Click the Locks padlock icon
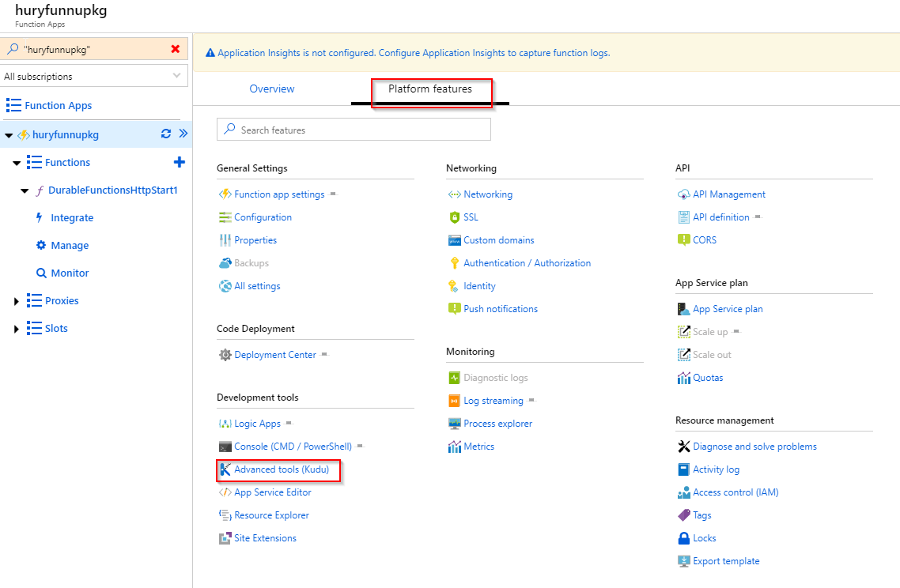900x588 pixels. tap(684, 538)
